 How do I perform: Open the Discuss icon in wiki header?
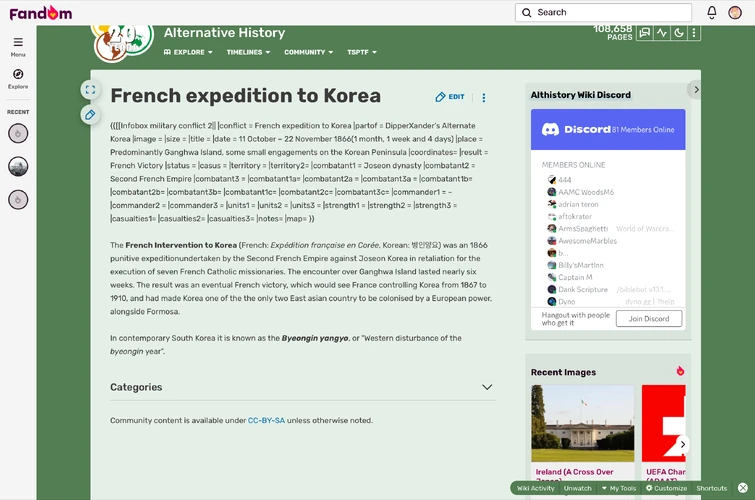click(644, 33)
